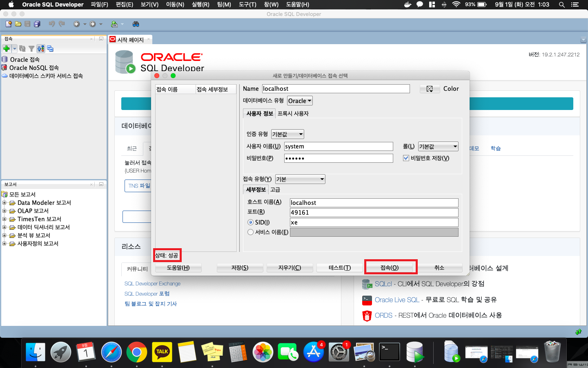Screen dimensions: 588x368
Task: Minimize the connections (접속) panel
Action: tap(101, 39)
